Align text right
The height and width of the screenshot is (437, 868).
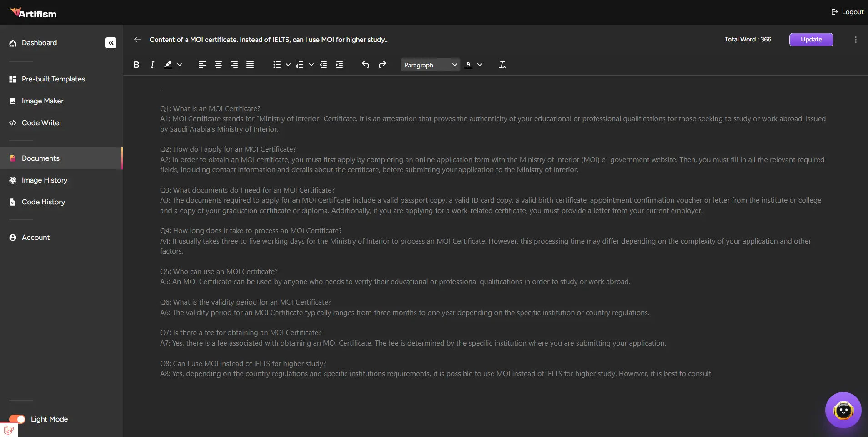[x=234, y=65]
